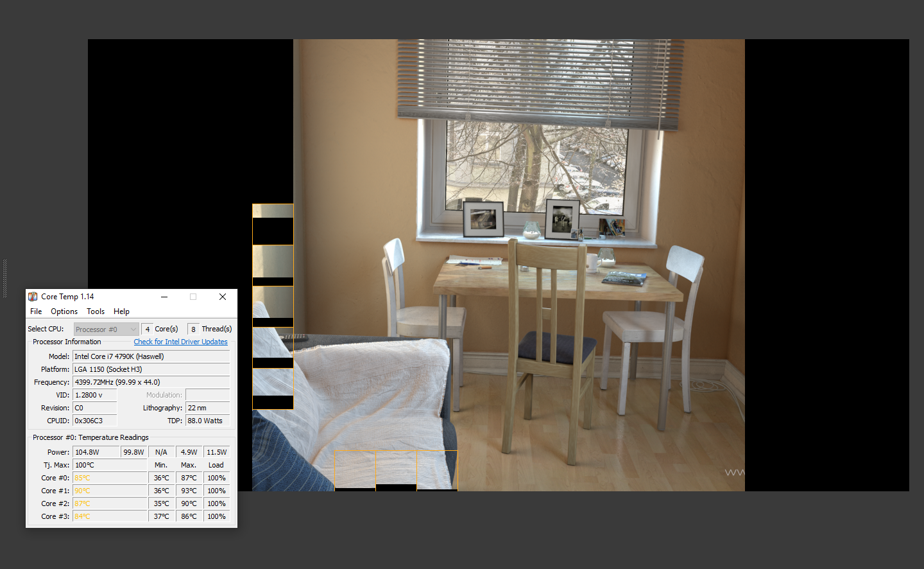Click Core #0 max temperature 87°C

[189, 478]
